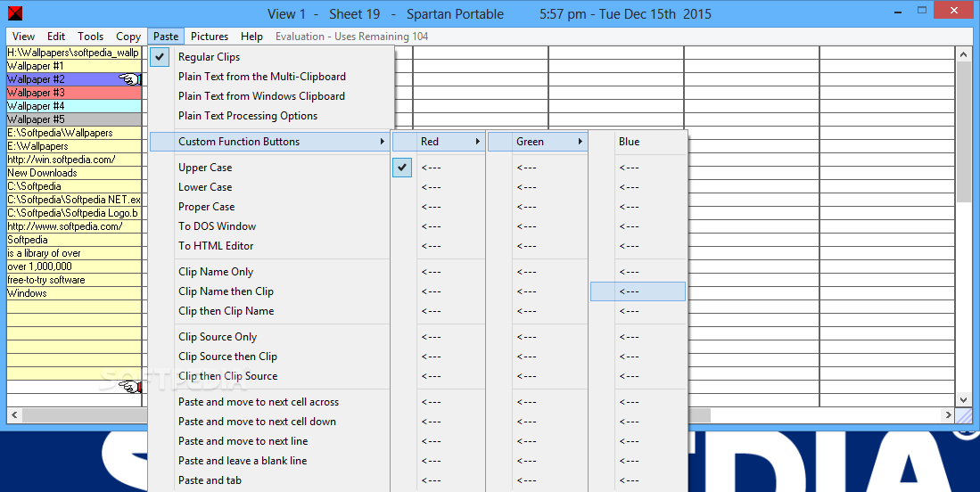Screen dimensions: 980x492
Task: Click the window title bar date and time text
Action: coord(626,13)
